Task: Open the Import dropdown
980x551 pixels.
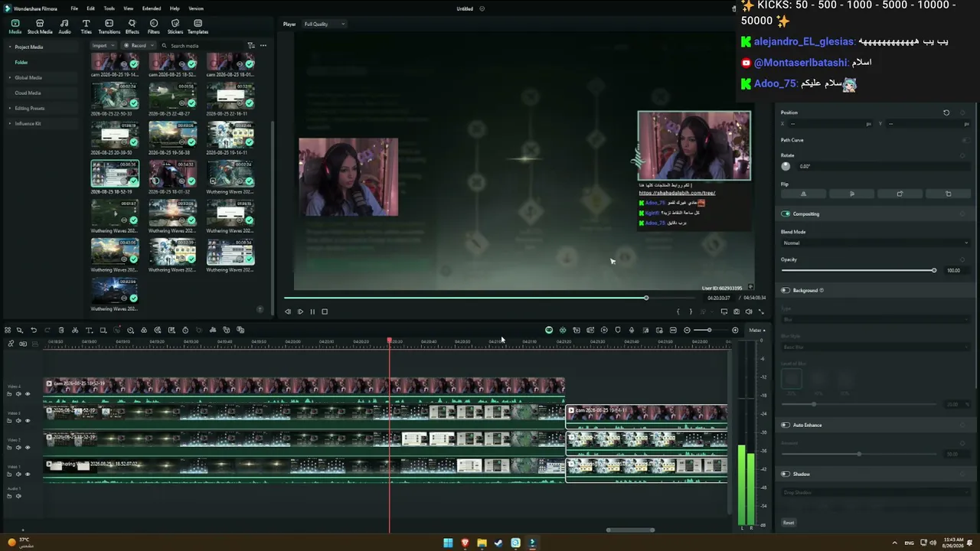Action: click(103, 46)
